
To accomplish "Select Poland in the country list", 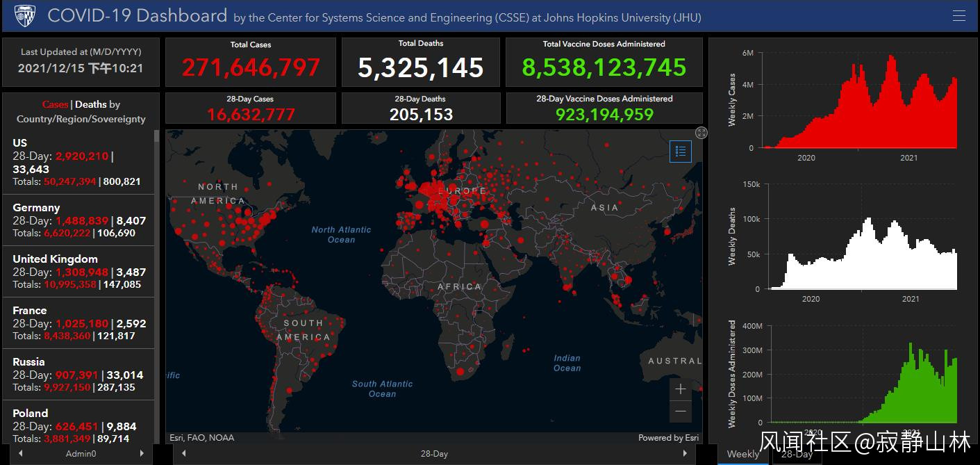I will [78, 423].
